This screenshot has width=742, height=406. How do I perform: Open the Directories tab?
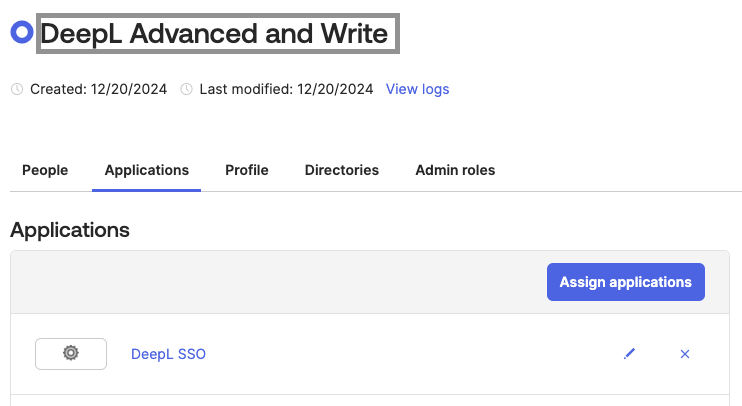(x=341, y=170)
